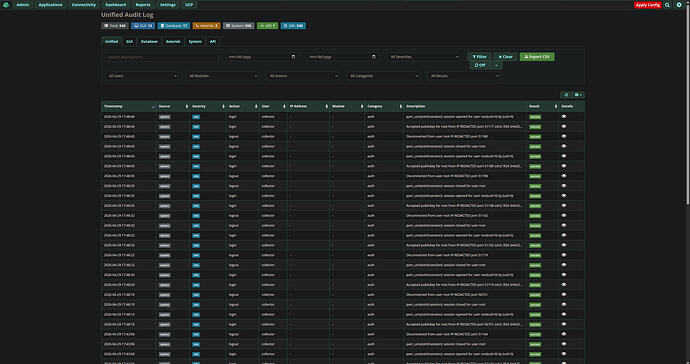View details for Accepted publickey port 51142 row
Image resolution: width=690 pixels, height=364 pixels.
click(x=564, y=245)
